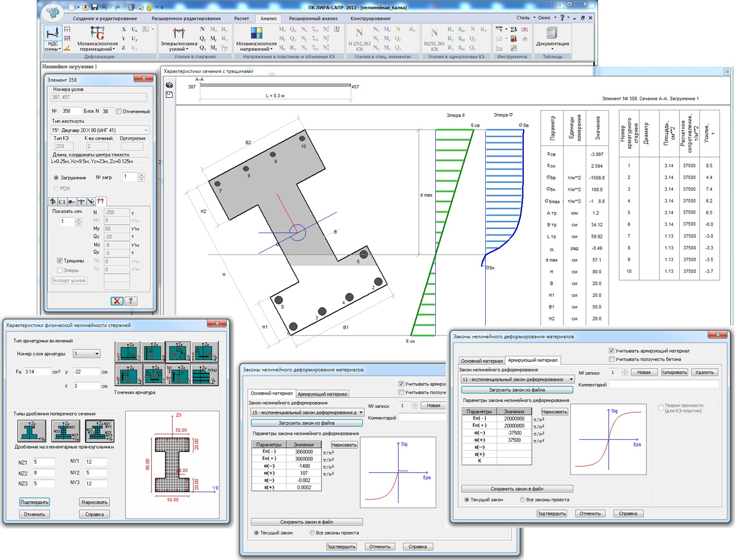Click the red X cancel icon in Элемент 358
The height and width of the screenshot is (560, 735).
pyautogui.click(x=117, y=301)
